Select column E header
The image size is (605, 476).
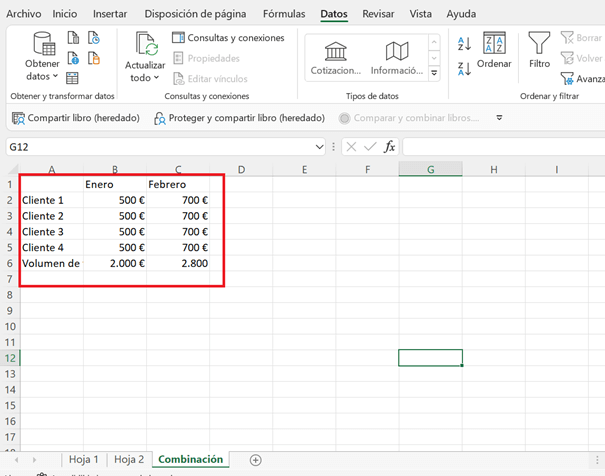(x=304, y=169)
